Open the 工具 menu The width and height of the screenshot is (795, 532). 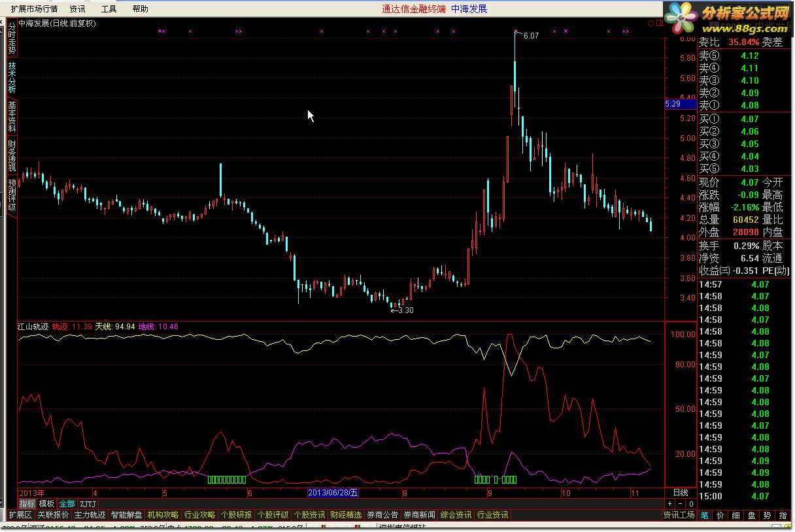point(109,9)
